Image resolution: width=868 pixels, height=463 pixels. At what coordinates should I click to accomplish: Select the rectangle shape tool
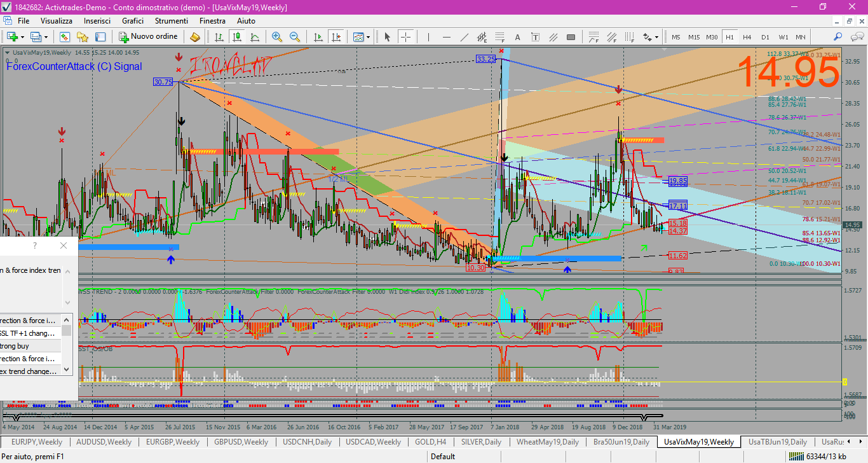(571, 37)
